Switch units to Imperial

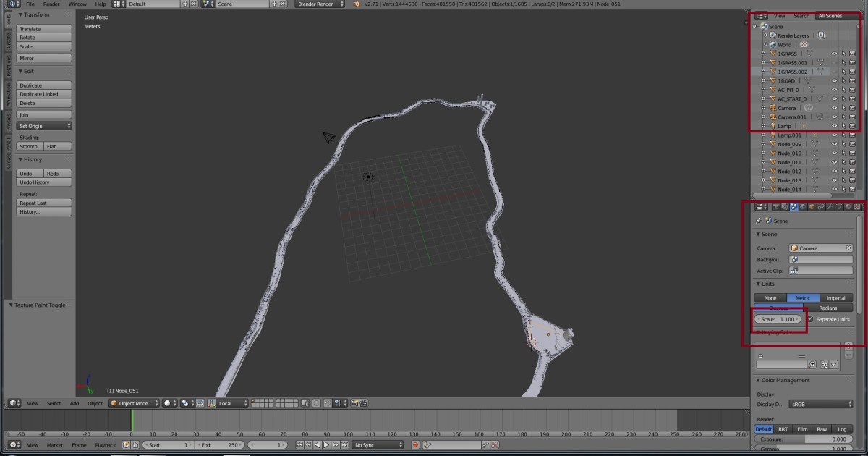coord(836,298)
